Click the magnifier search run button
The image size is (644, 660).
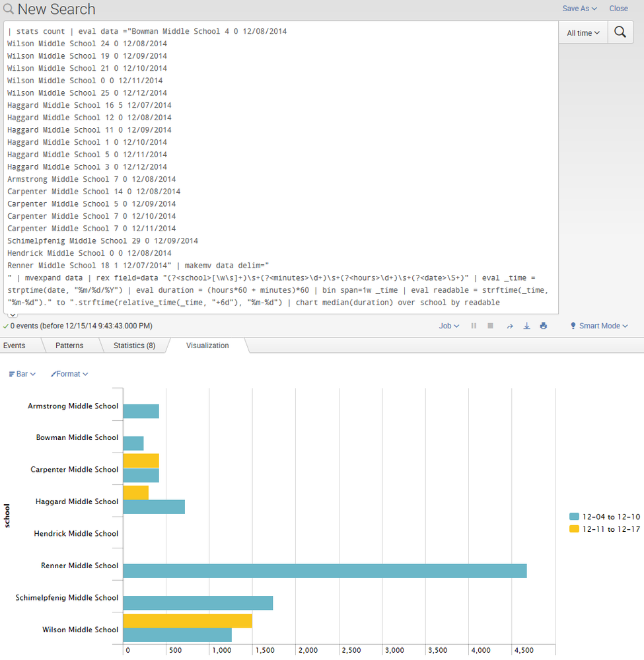620,32
